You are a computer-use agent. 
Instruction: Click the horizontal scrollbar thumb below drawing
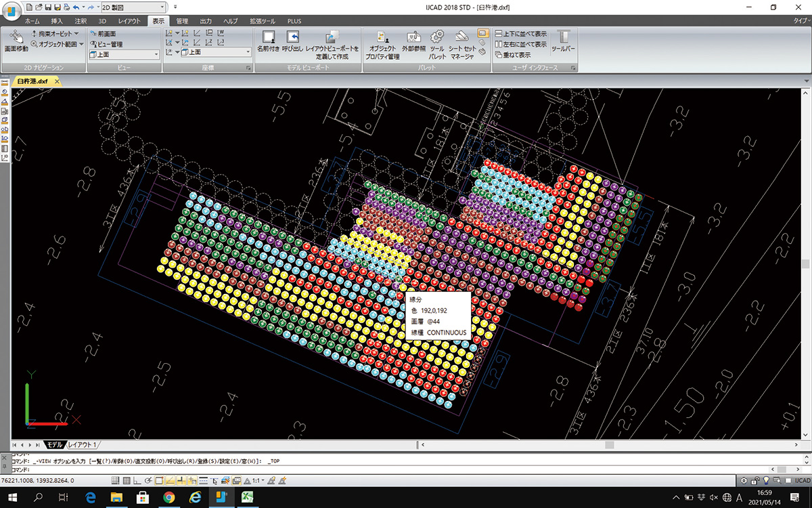pyautogui.click(x=609, y=445)
